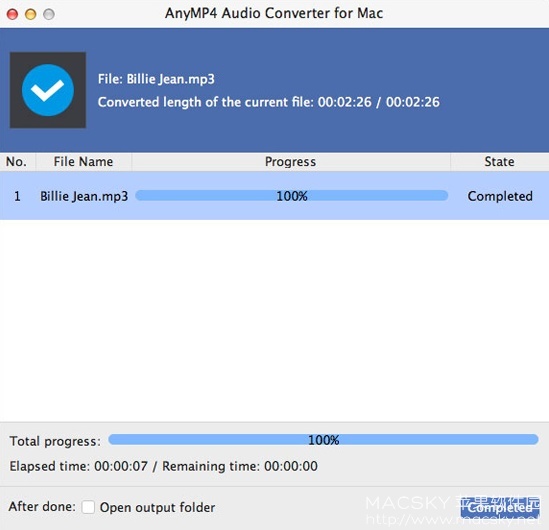This screenshot has width=549, height=530.
Task: Click the Completed state in row 1
Action: pos(500,196)
